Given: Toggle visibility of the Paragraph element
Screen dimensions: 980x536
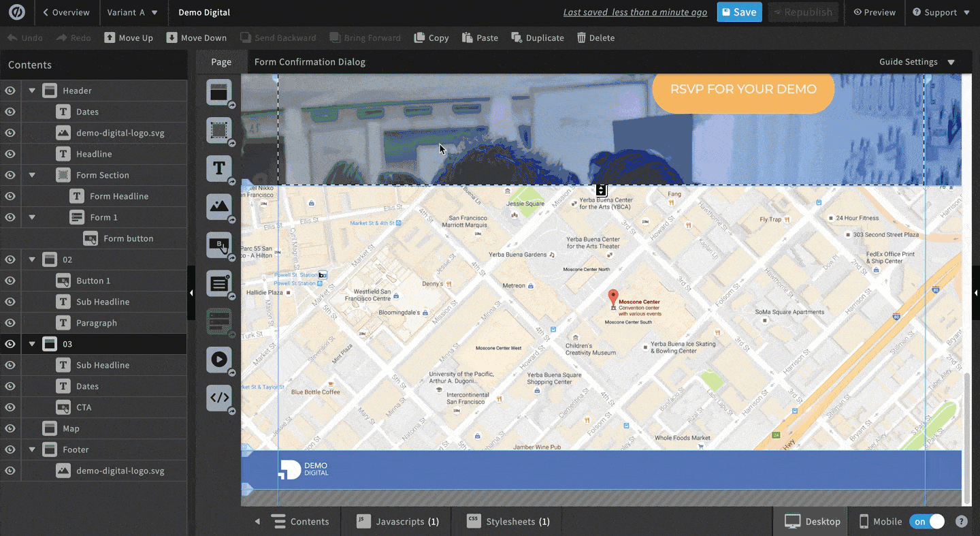Looking at the screenshot, I should tap(10, 323).
